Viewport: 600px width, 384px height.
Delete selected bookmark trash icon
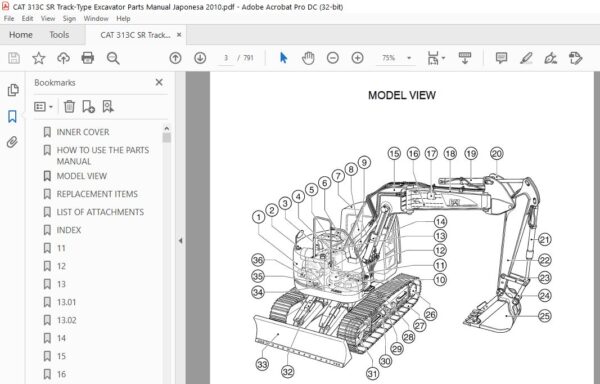pos(69,107)
